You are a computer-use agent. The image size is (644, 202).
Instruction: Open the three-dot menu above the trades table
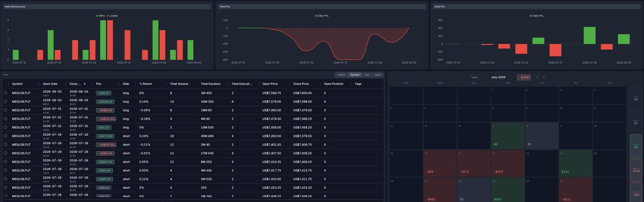pos(5,74)
